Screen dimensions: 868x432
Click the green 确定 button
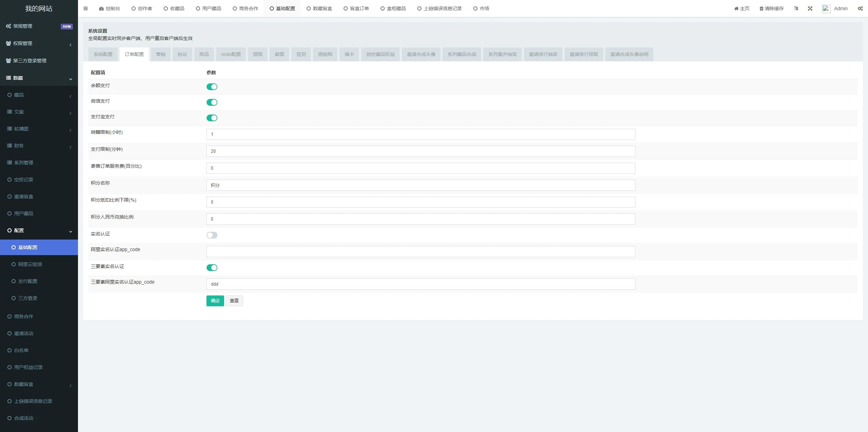coord(215,301)
